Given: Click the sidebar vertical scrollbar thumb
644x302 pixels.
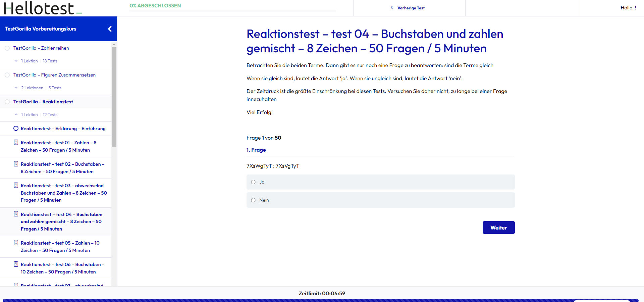Looking at the screenshot, I should pos(114,97).
